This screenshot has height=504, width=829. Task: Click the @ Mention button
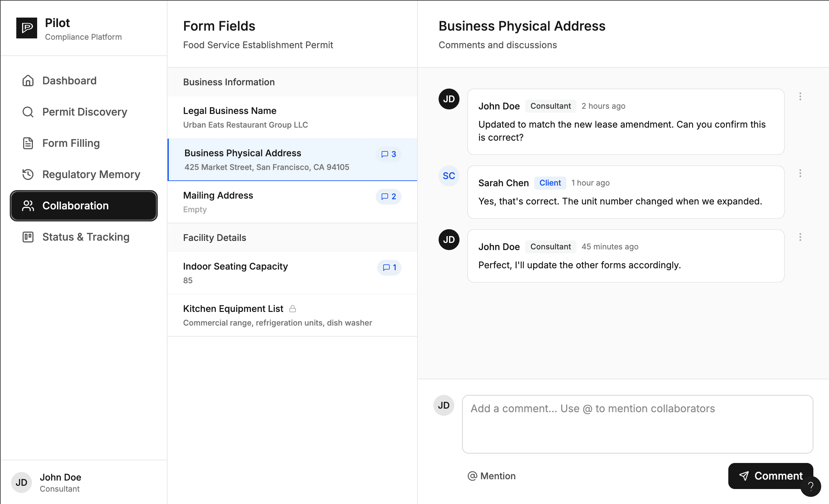point(491,476)
